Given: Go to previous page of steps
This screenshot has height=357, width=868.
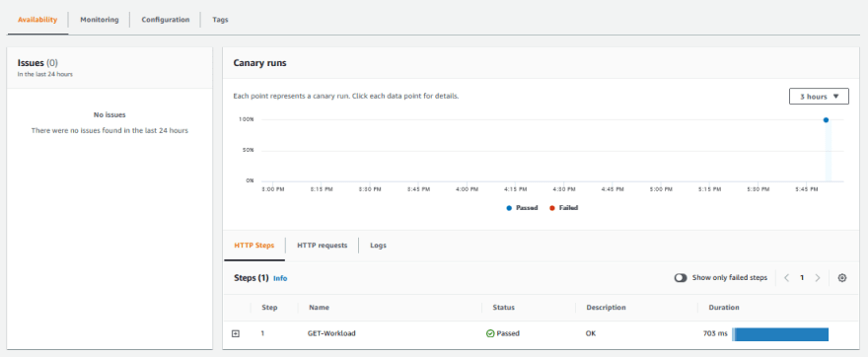Looking at the screenshot, I should (787, 278).
